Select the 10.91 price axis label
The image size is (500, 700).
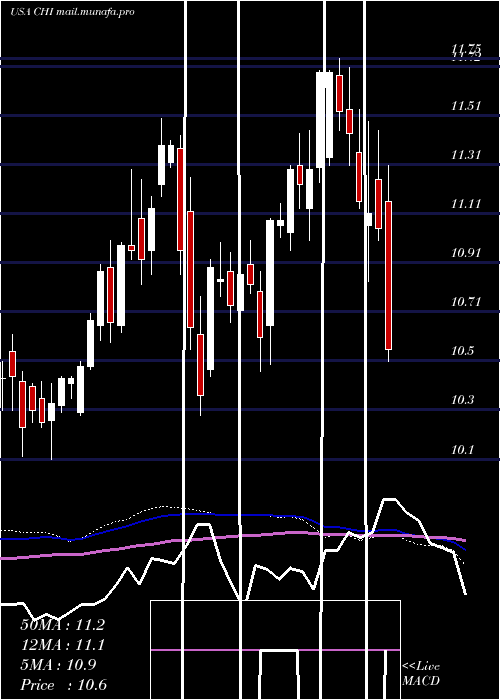click(466, 253)
